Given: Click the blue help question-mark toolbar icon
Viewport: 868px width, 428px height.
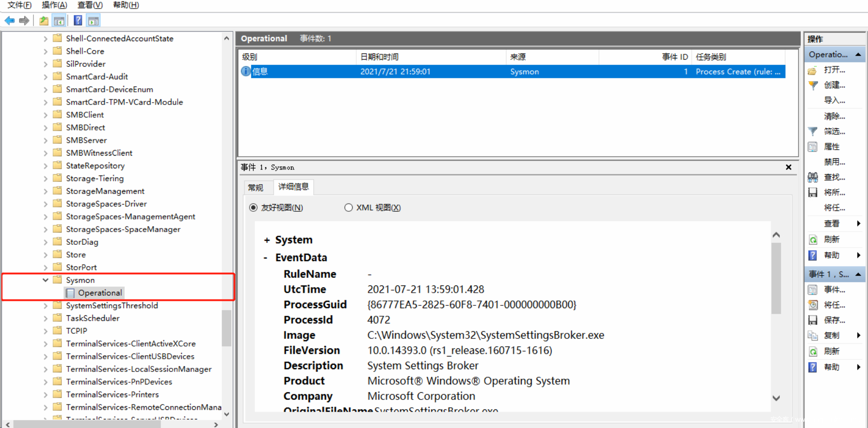Looking at the screenshot, I should [78, 20].
